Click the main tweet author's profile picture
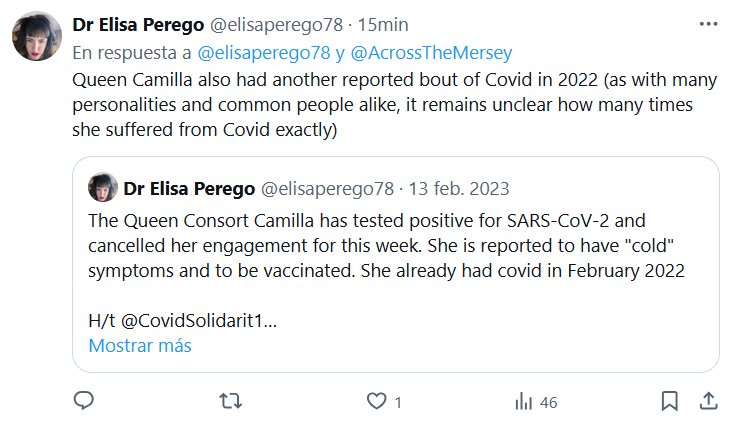This screenshot has width=738, height=422. (39, 39)
